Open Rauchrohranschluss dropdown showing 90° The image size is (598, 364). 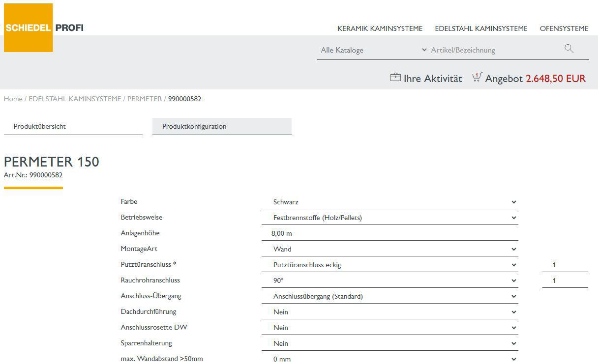click(x=389, y=280)
